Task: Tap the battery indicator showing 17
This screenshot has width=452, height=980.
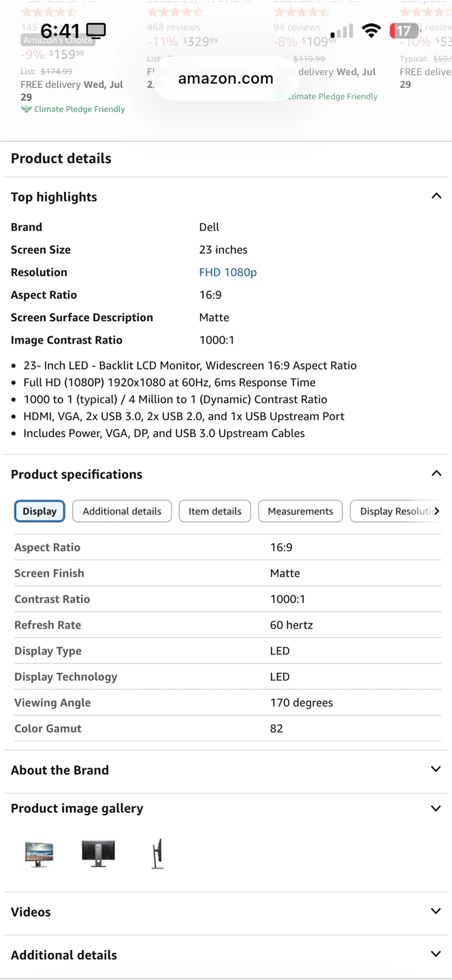Action: coord(404,31)
